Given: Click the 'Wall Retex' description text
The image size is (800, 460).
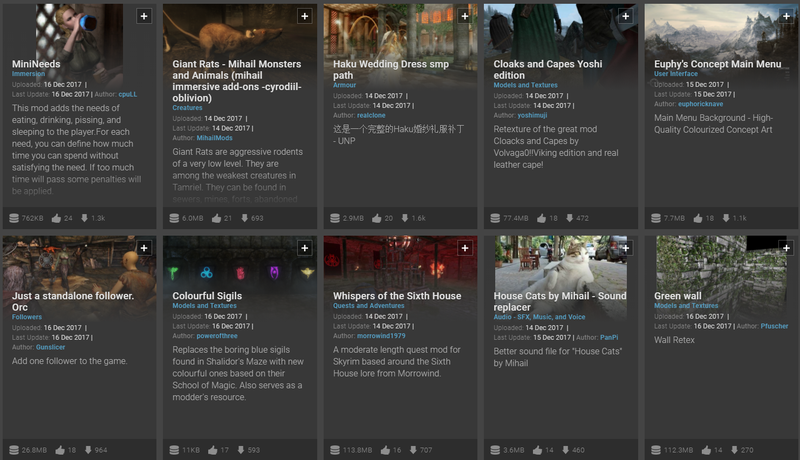Looking at the screenshot, I should [674, 340].
